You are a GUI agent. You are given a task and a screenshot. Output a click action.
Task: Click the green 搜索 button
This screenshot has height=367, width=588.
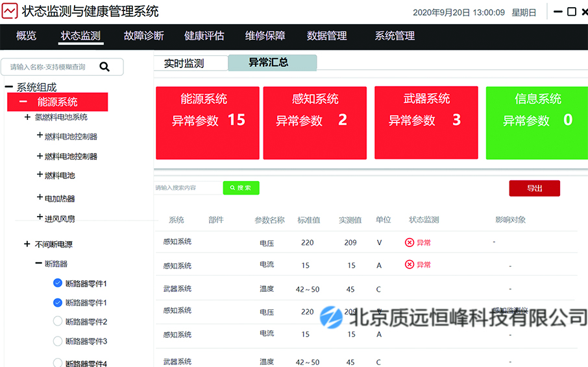pyautogui.click(x=241, y=187)
